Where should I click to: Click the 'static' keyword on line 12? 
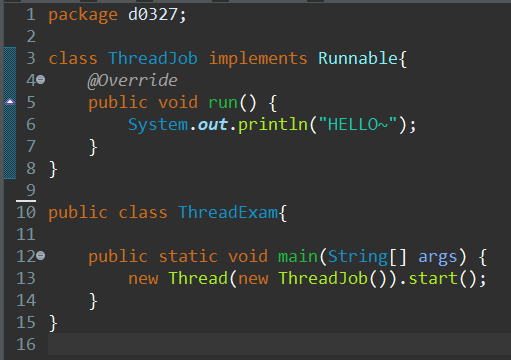coord(188,256)
